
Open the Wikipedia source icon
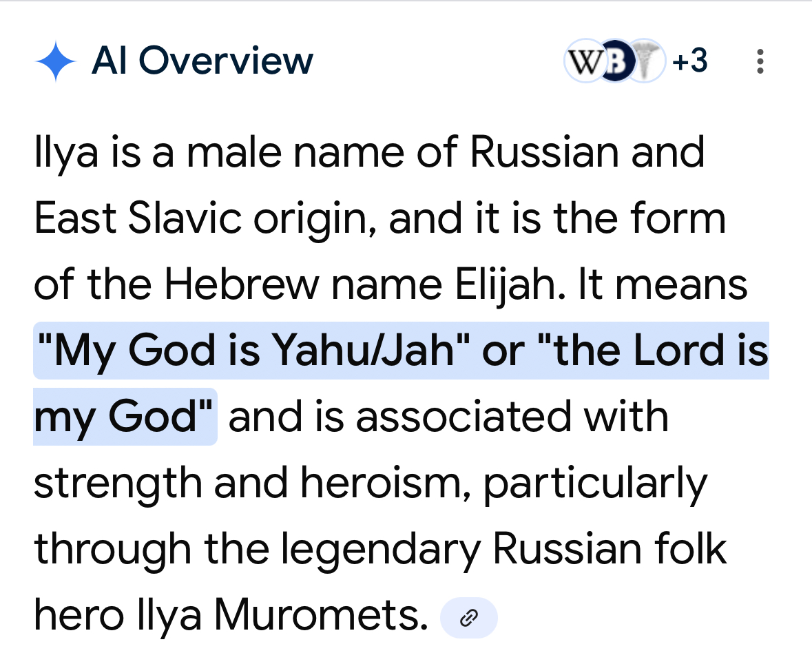(x=582, y=62)
